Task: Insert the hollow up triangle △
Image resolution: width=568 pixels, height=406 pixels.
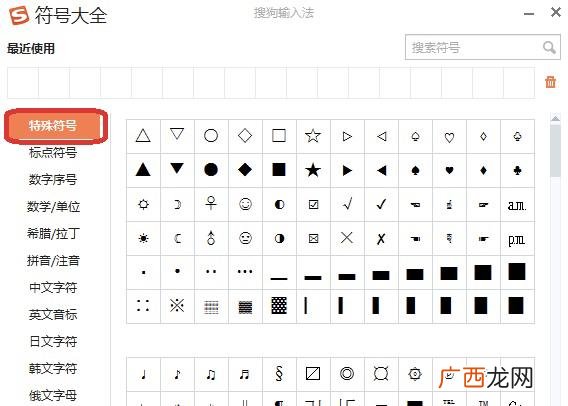Action: (x=143, y=136)
